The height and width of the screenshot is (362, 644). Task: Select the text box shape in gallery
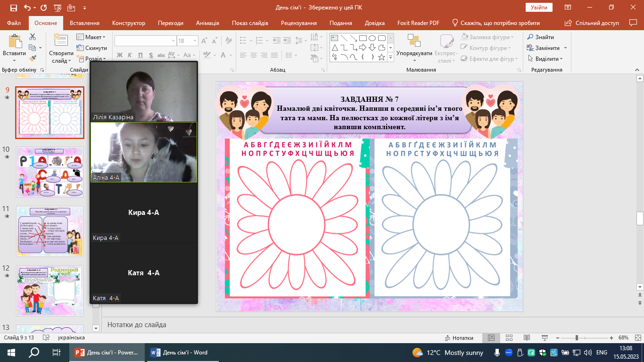pos(334,38)
